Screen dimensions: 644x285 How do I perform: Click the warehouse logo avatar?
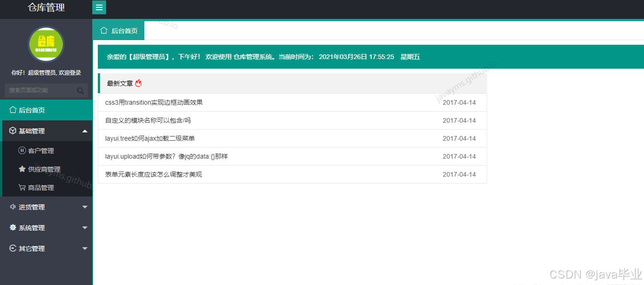coord(46,44)
